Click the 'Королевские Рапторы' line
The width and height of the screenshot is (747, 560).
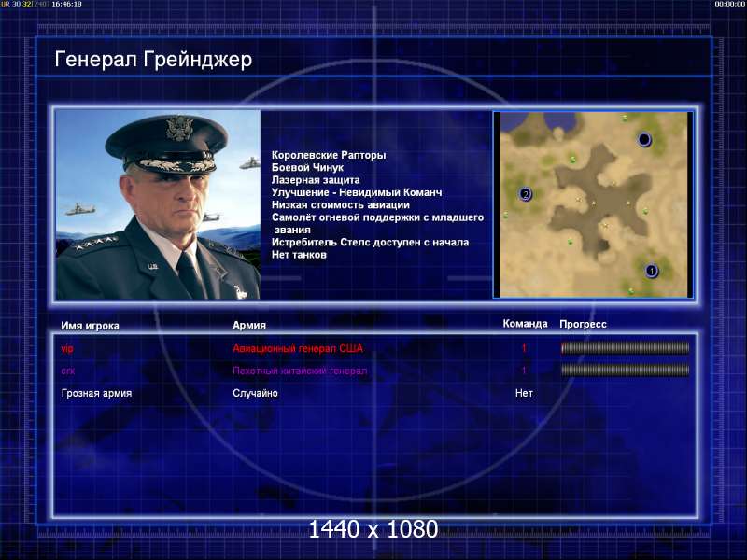(x=329, y=155)
